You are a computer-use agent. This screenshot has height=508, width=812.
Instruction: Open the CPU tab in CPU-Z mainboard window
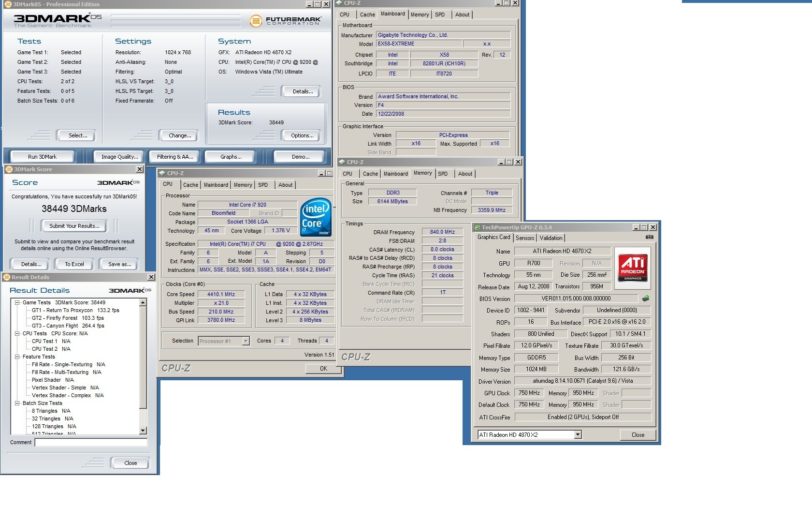[x=345, y=15]
